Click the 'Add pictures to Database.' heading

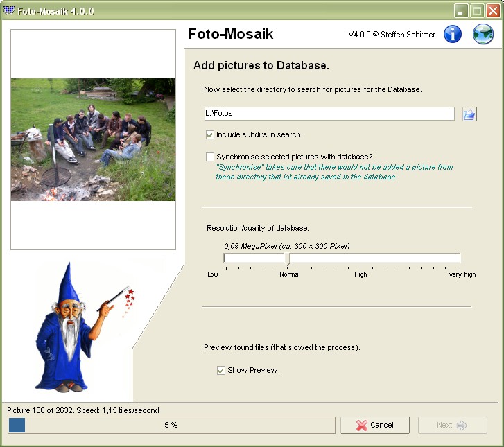click(261, 66)
